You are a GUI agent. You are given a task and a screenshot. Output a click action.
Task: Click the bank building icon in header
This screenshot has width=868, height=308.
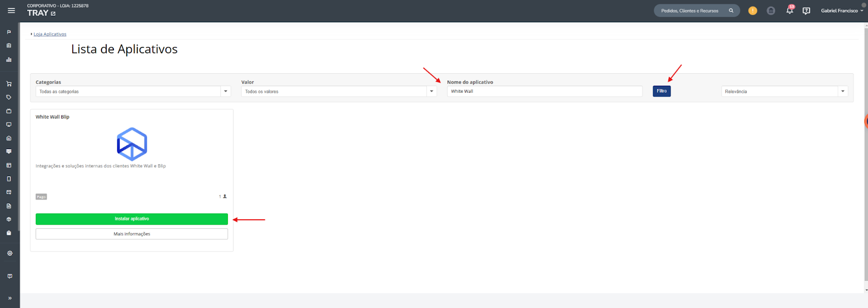[x=771, y=10]
